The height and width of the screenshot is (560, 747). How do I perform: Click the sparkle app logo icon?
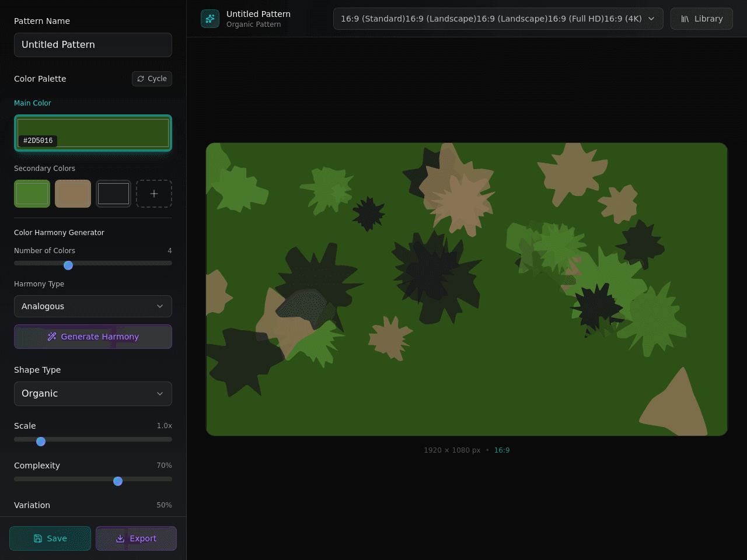pos(210,19)
